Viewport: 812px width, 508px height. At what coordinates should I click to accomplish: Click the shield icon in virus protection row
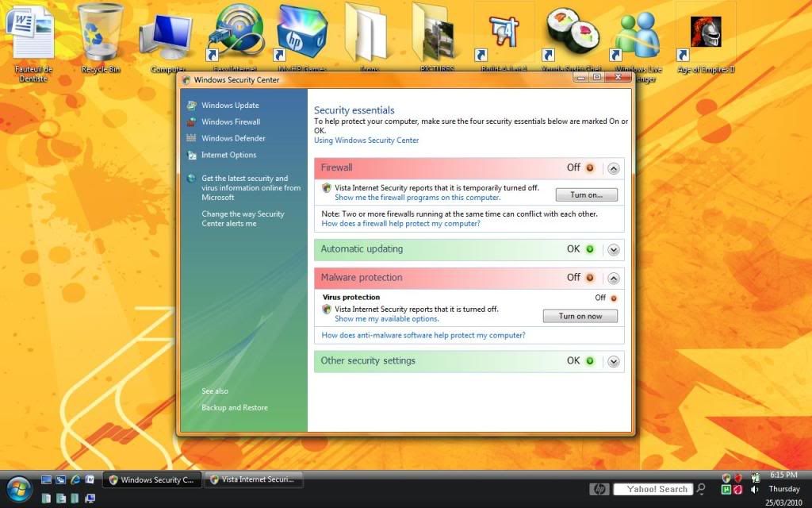tap(326, 309)
